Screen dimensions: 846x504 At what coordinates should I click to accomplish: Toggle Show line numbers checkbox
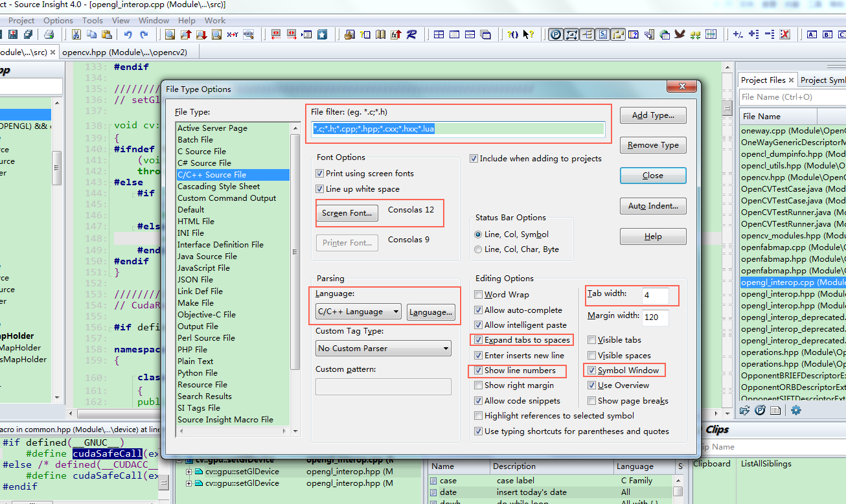(x=479, y=371)
